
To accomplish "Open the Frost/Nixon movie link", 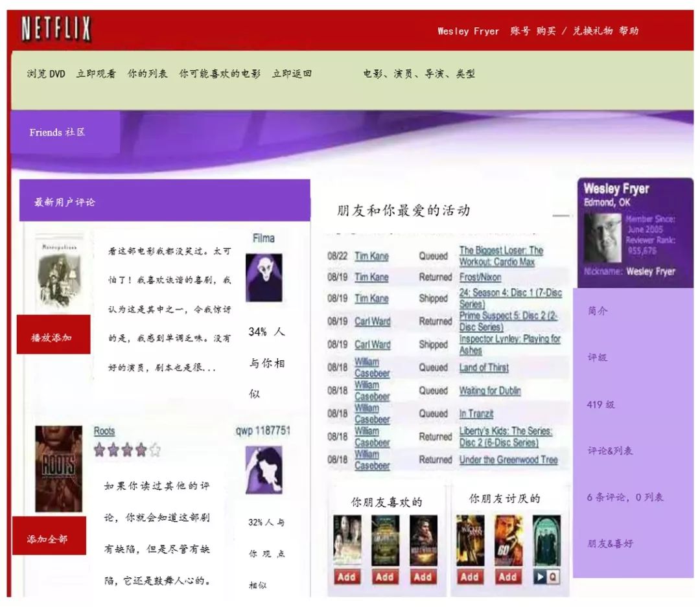I will (x=480, y=277).
